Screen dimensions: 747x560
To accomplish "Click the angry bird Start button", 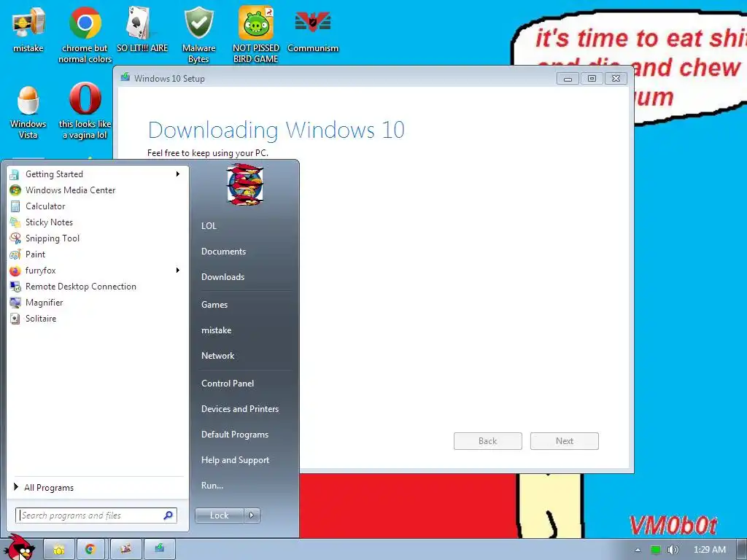I will click(x=20, y=548).
